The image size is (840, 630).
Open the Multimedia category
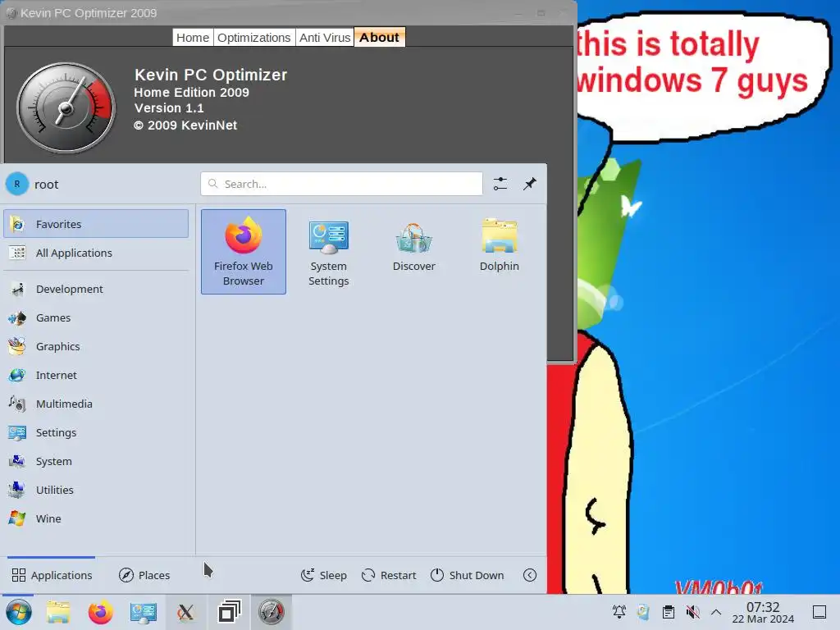tap(96, 404)
